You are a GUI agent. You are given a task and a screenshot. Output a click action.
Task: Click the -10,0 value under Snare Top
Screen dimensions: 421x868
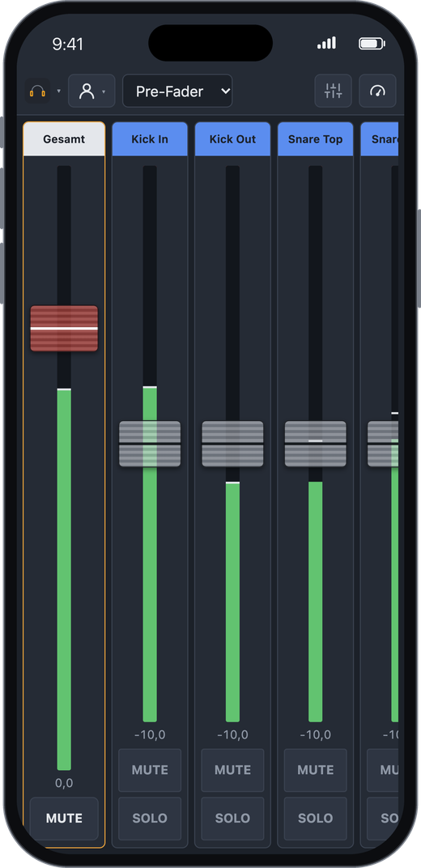315,734
